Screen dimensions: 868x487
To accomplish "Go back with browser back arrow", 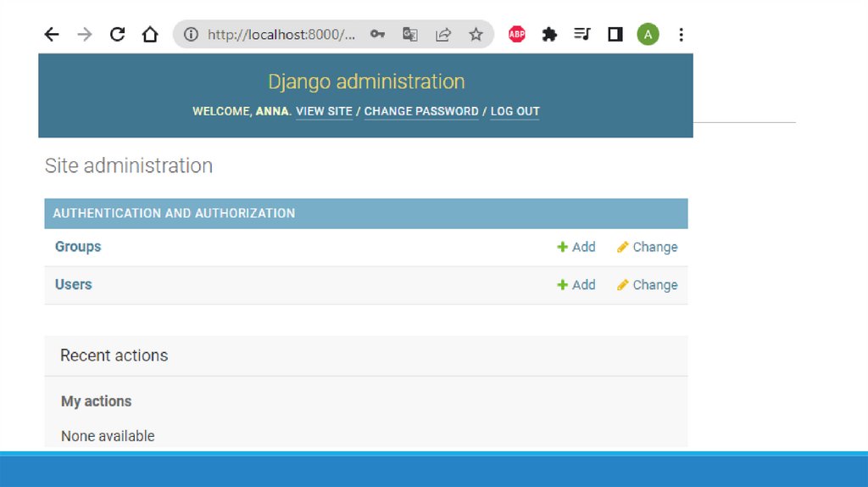I will tap(52, 34).
